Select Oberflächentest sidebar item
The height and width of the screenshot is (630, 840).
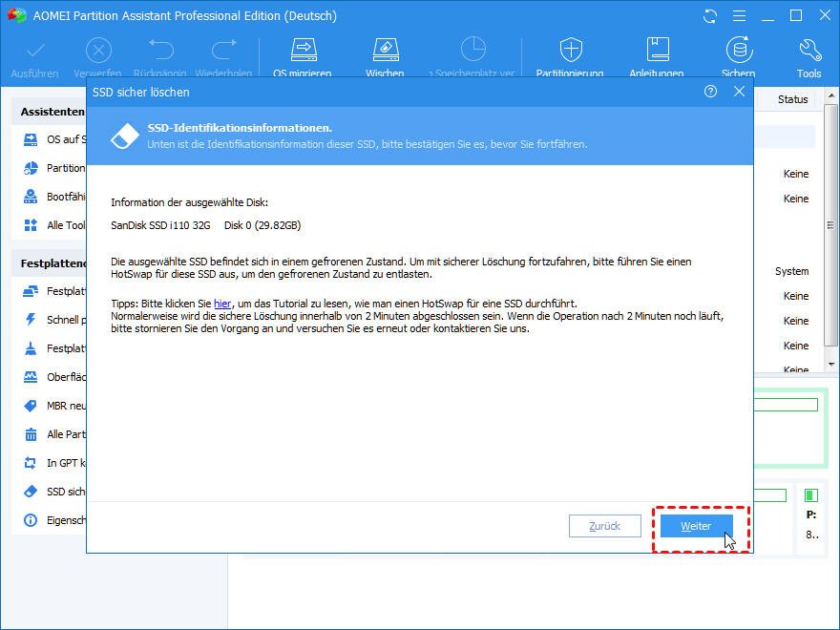[54, 377]
